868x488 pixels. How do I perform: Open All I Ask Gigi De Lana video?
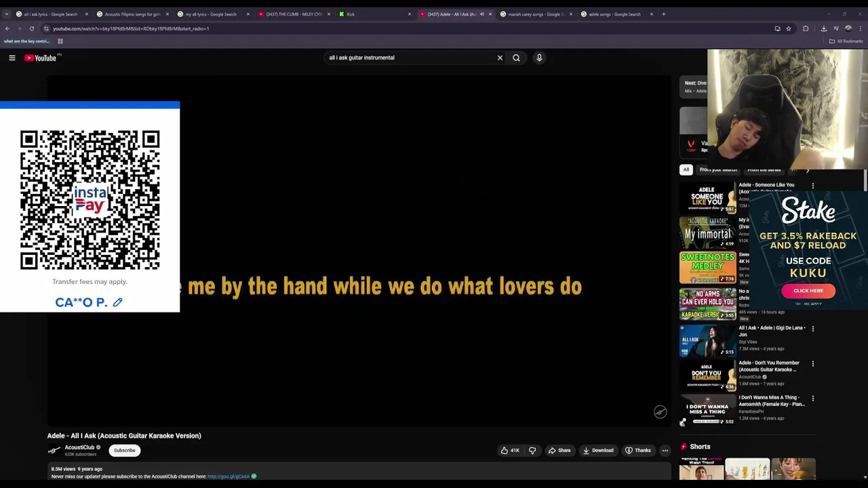[x=707, y=340]
